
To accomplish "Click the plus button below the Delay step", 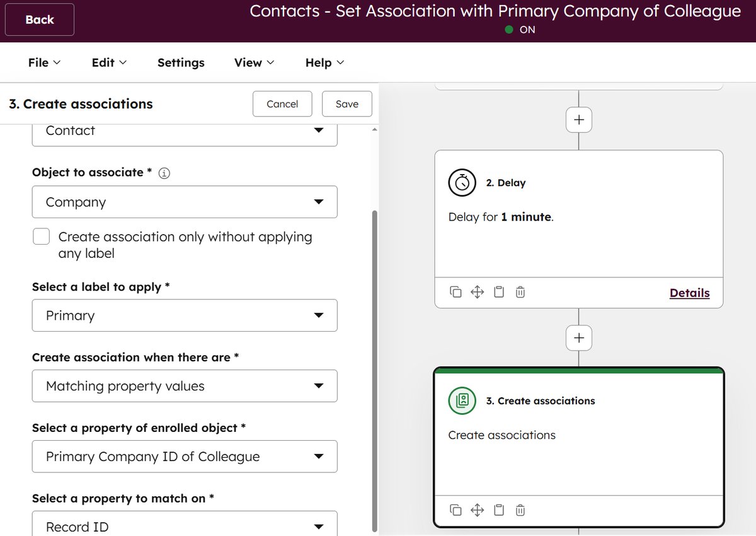I will [x=578, y=338].
